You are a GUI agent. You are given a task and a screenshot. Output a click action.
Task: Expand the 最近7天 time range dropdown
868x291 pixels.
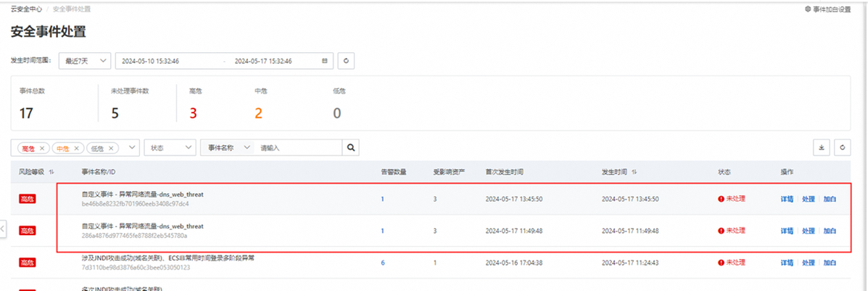[x=84, y=61]
